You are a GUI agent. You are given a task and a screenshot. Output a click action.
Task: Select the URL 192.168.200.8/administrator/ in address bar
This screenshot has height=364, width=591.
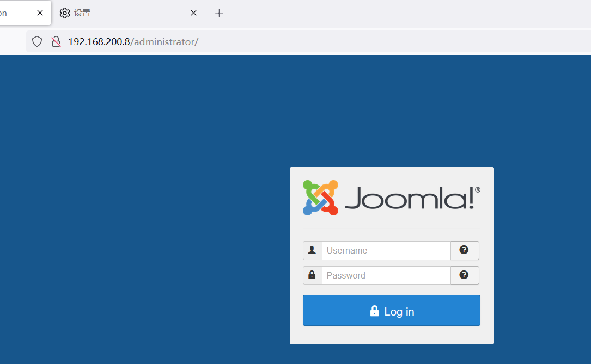coord(133,42)
